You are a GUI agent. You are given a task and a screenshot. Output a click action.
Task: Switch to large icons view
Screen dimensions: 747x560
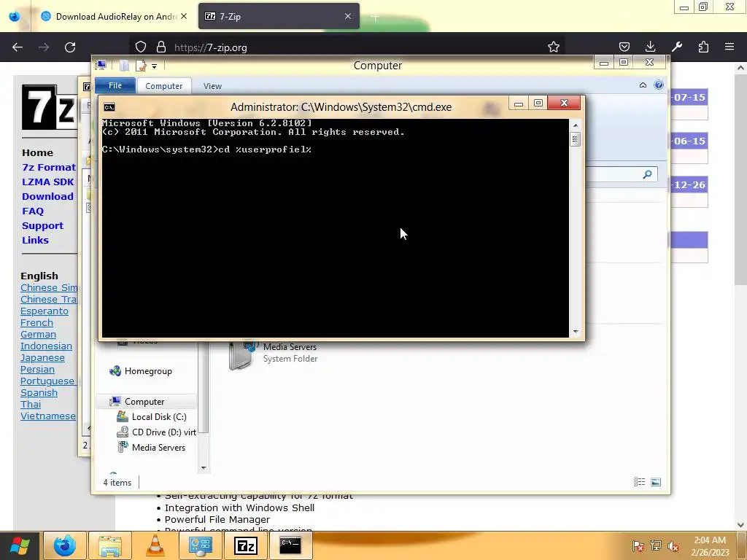click(656, 482)
